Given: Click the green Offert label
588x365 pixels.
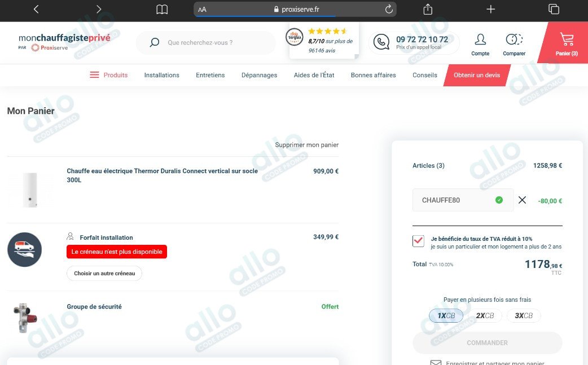Looking at the screenshot, I should pos(330,306).
